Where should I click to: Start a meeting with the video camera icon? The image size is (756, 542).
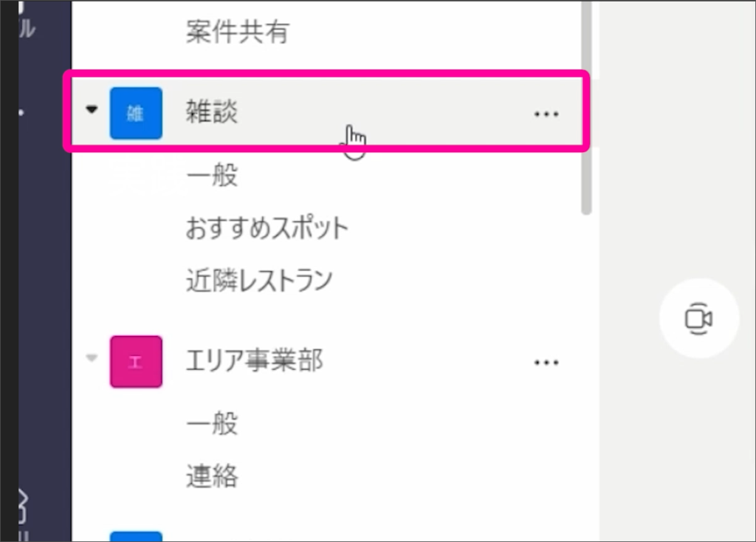pyautogui.click(x=698, y=318)
